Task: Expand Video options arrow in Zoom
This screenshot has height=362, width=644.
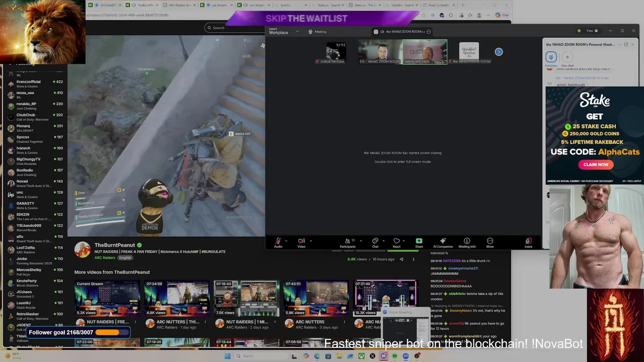Action: (x=310, y=241)
